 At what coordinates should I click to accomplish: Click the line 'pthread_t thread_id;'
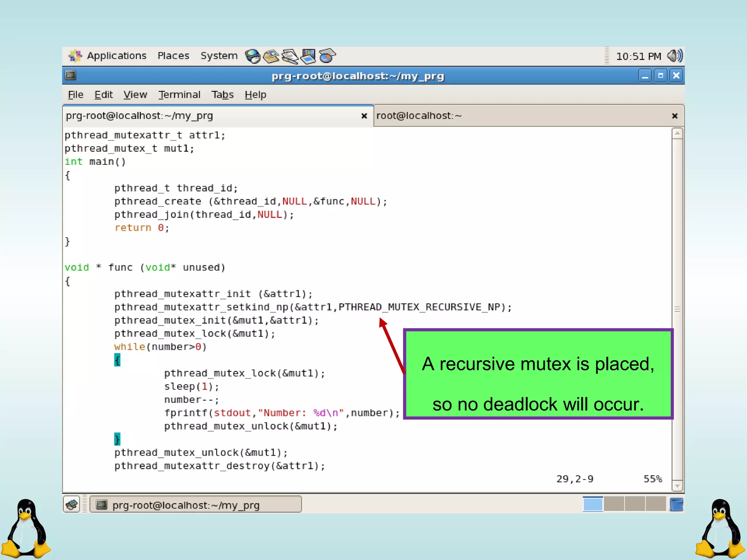(176, 188)
